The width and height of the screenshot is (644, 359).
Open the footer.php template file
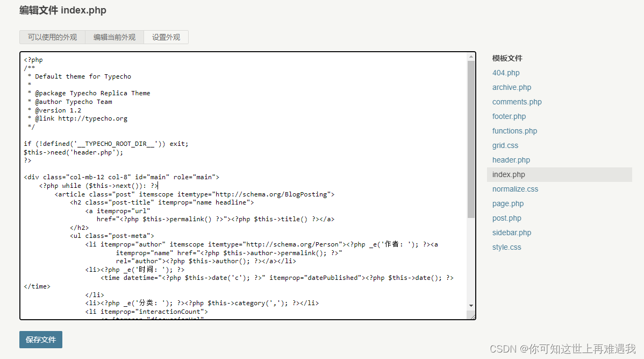point(509,116)
